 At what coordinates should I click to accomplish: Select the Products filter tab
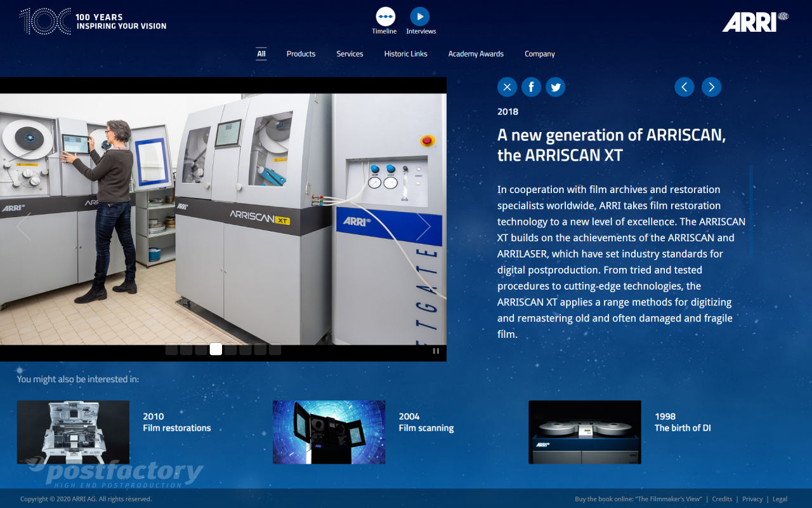click(x=301, y=54)
